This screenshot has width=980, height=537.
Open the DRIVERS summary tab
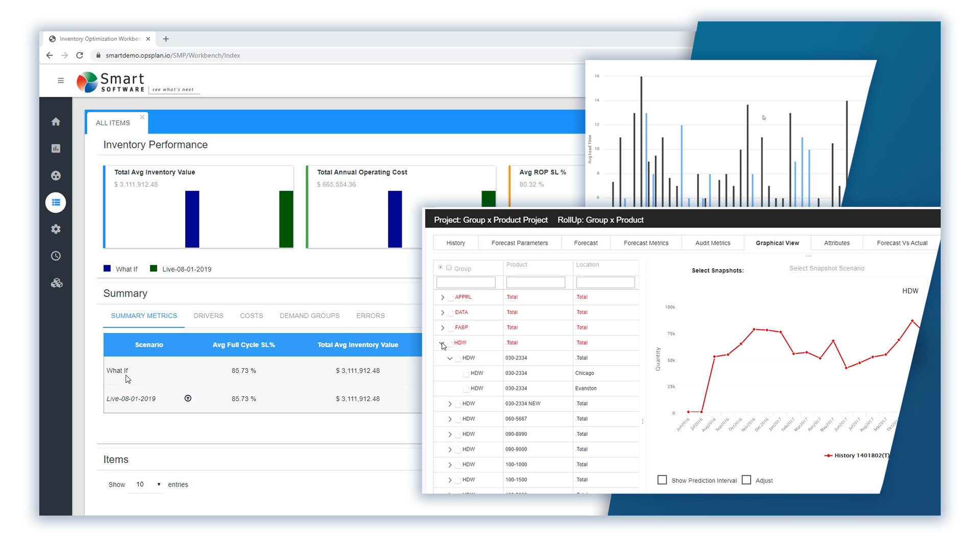coord(208,316)
